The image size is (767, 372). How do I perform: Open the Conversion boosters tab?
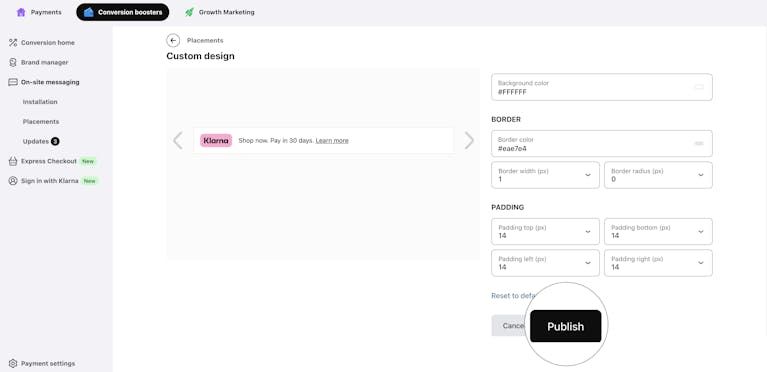click(x=123, y=12)
